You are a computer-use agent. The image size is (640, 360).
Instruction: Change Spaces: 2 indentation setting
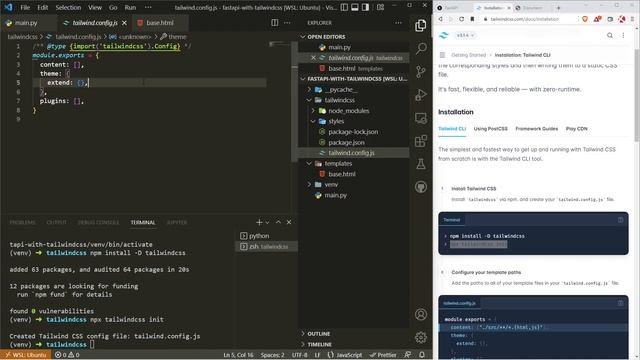pos(273,355)
